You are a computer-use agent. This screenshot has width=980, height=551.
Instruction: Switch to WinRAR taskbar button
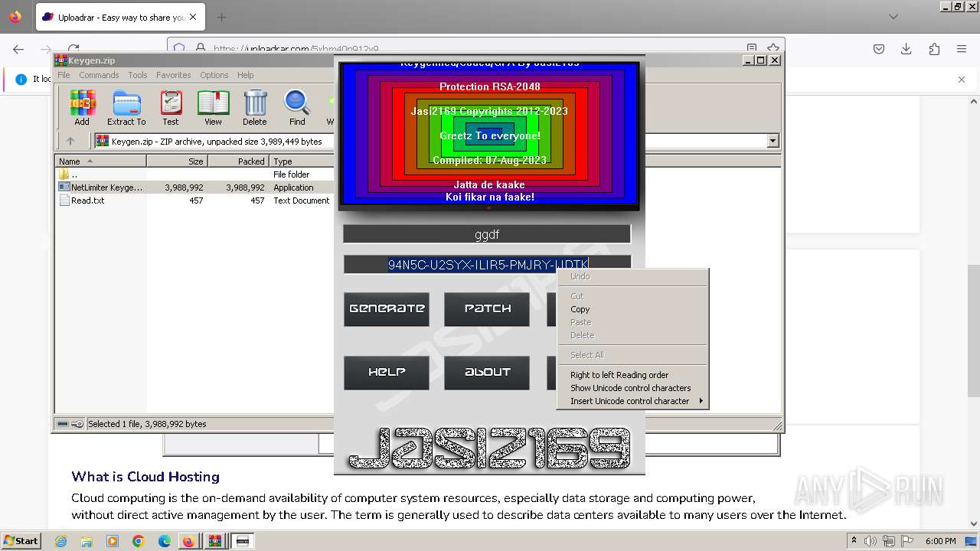click(214, 541)
